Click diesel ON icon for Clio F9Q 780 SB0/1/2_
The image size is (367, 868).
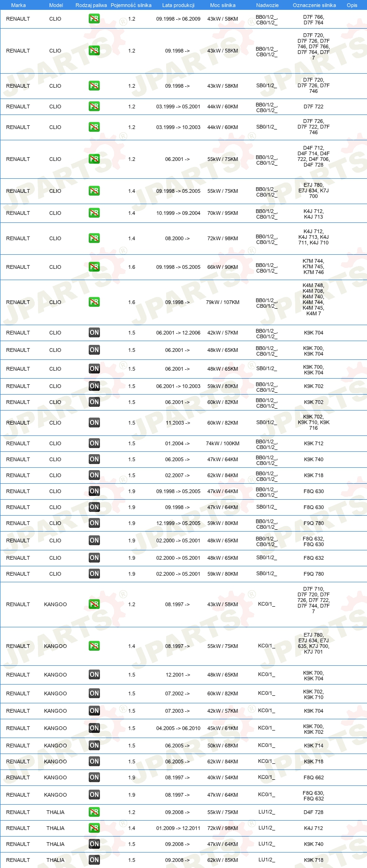pos(94,574)
